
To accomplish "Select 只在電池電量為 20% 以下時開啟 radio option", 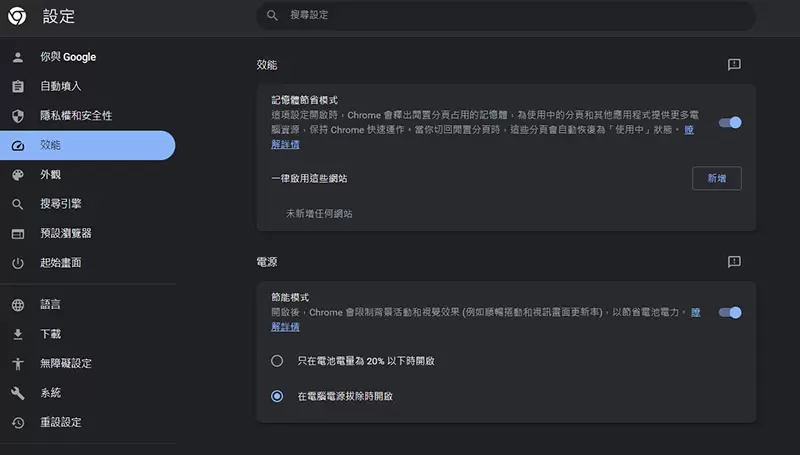I will pyautogui.click(x=277, y=360).
